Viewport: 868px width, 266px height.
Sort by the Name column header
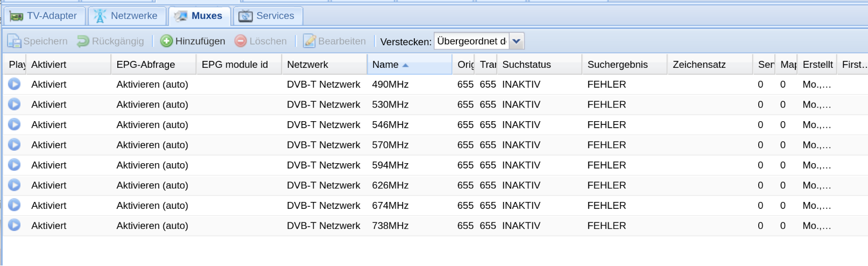click(410, 65)
